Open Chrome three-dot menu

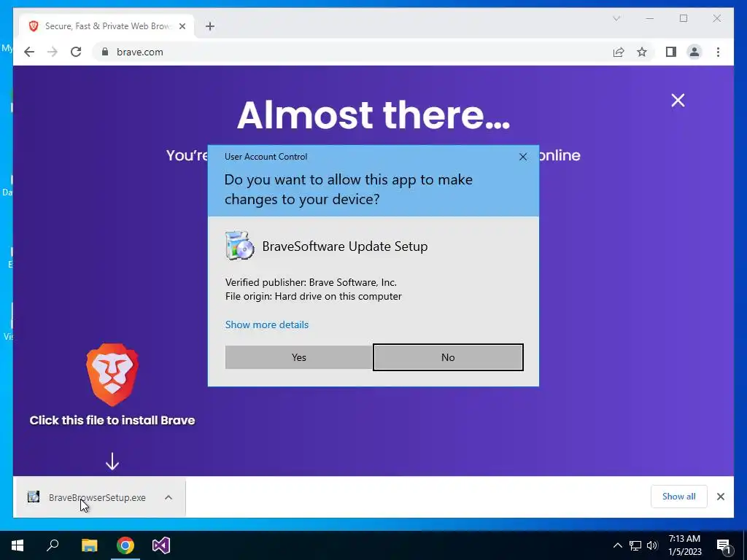pos(718,52)
